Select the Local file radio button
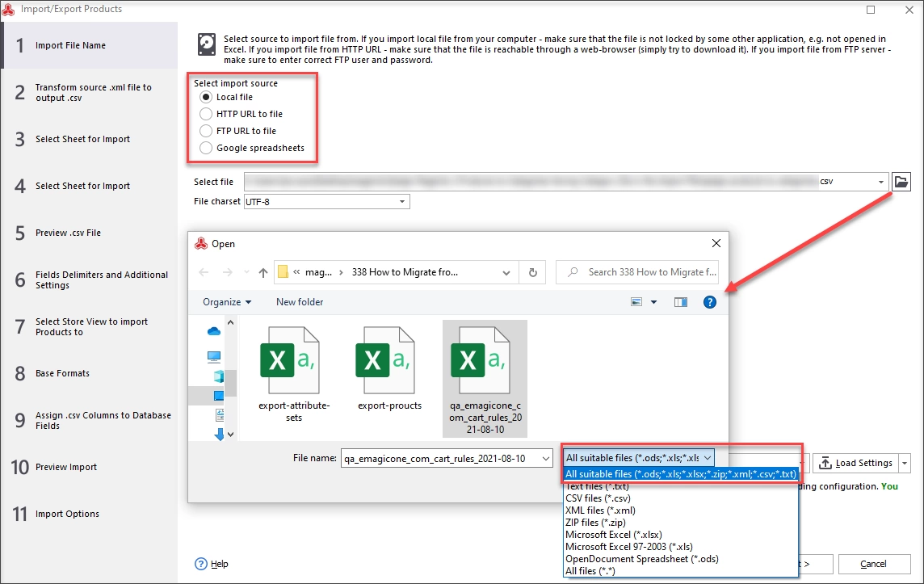This screenshot has height=584, width=924. click(x=206, y=97)
